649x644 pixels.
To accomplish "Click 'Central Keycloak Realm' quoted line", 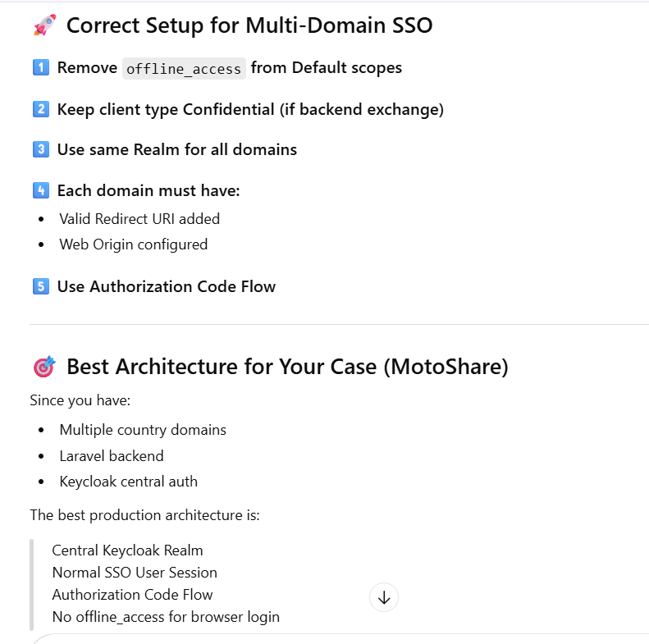I will [x=127, y=550].
